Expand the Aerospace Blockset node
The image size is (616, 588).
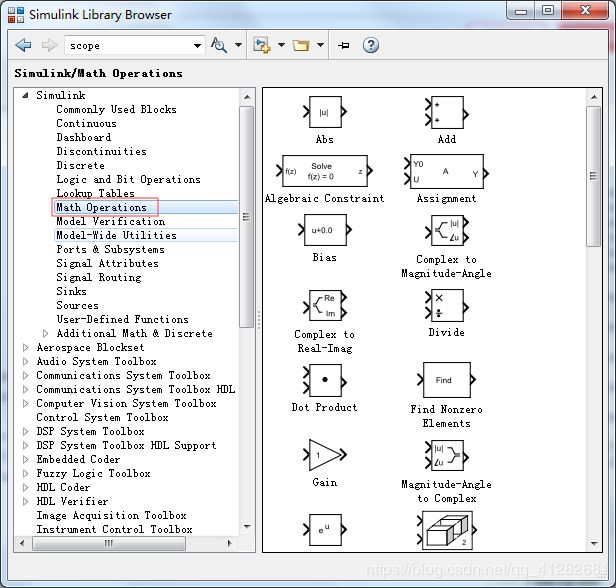(x=26, y=348)
